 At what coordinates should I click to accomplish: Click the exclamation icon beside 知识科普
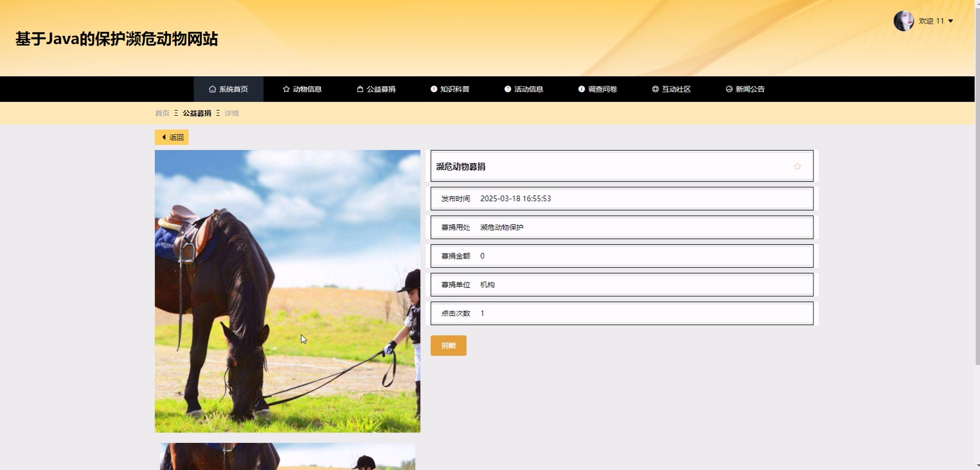point(434,89)
